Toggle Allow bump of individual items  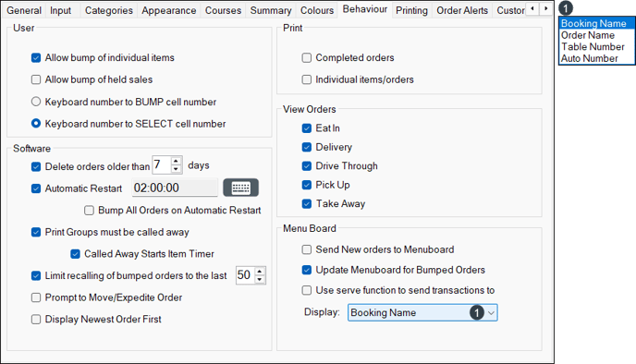click(36, 58)
